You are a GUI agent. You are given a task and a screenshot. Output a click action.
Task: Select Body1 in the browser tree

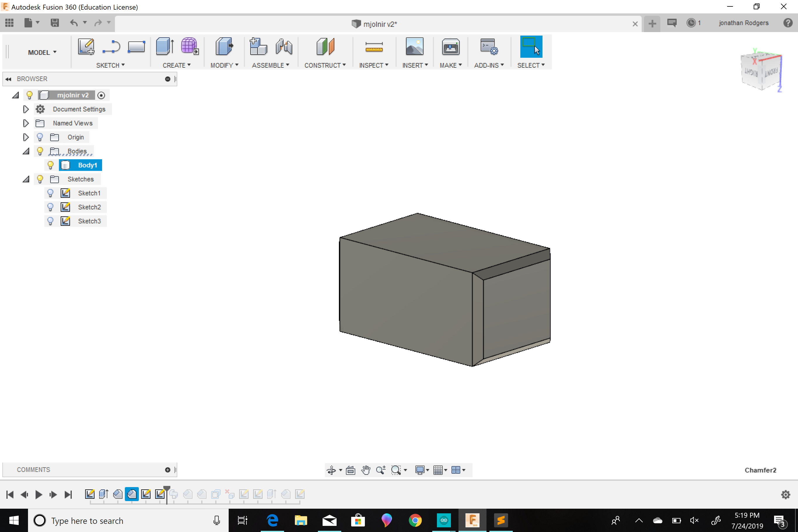point(80,165)
